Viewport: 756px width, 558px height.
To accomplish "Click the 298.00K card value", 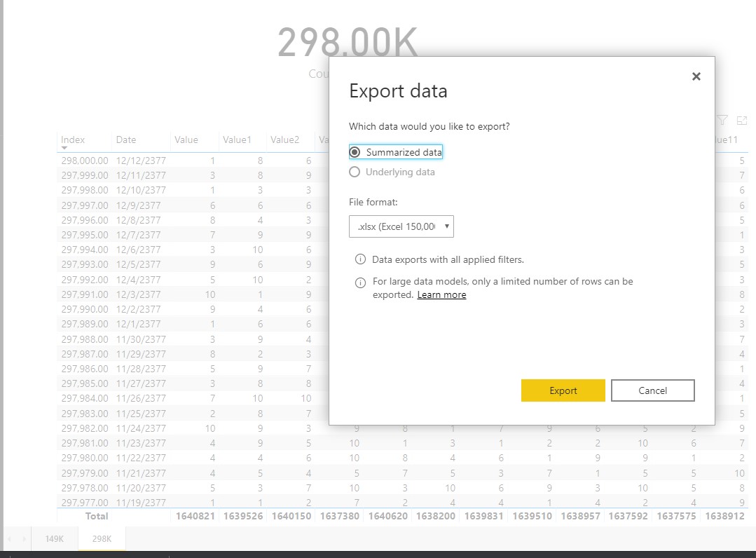I will (x=347, y=43).
